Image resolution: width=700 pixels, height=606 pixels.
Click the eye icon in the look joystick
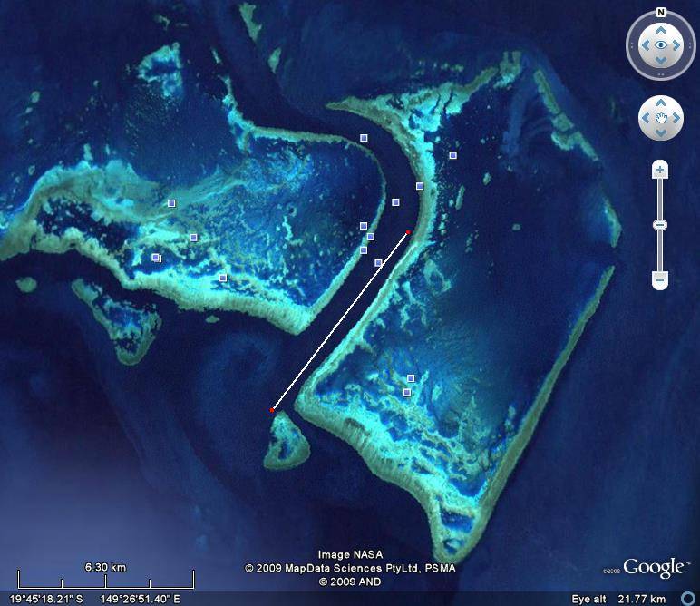click(661, 44)
